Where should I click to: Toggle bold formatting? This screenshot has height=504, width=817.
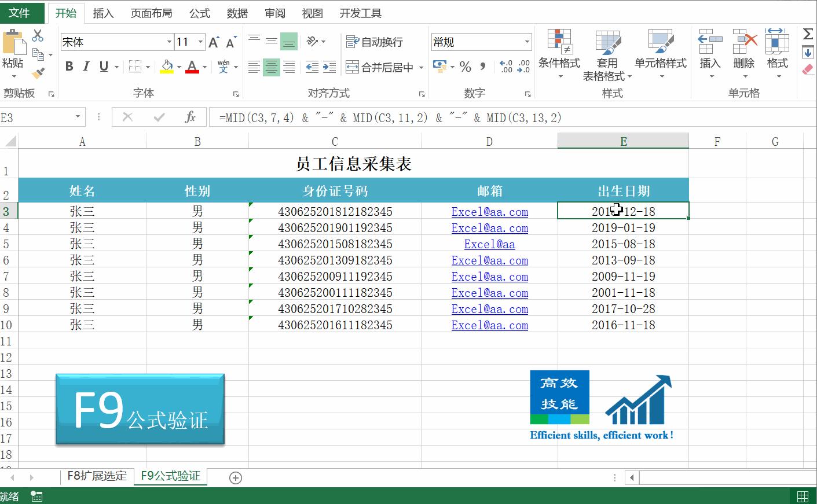(x=68, y=66)
